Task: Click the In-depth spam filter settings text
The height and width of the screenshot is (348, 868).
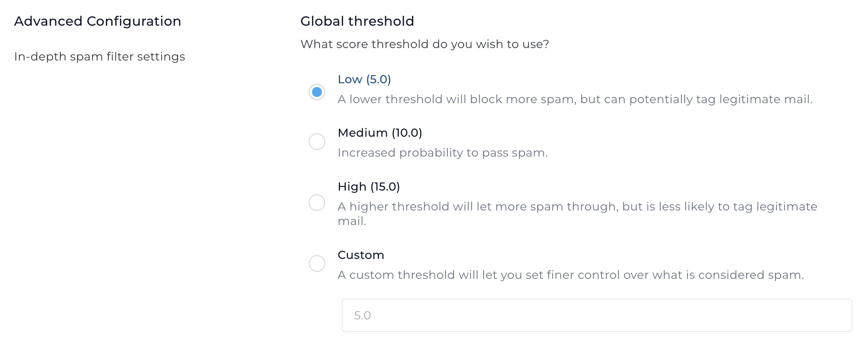Action: pyautogui.click(x=99, y=57)
